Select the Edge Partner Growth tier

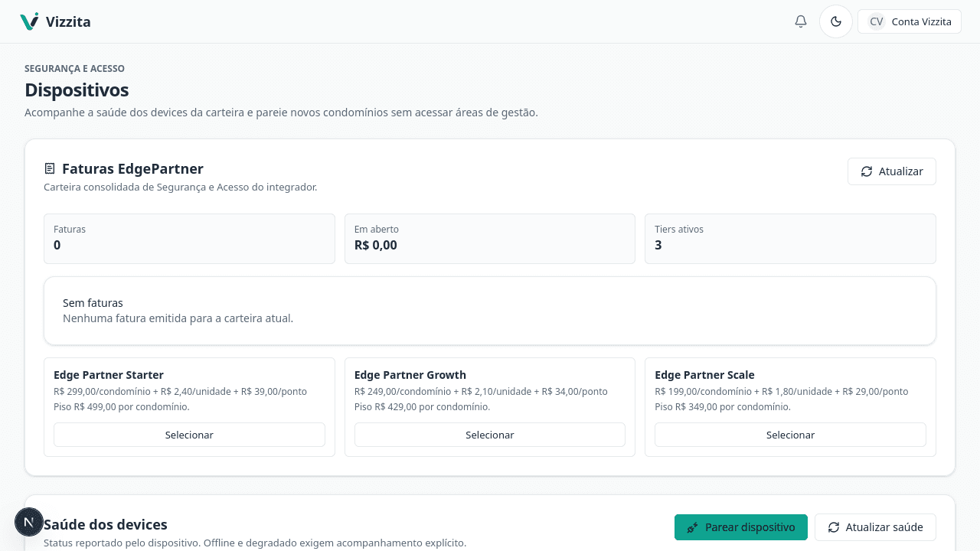point(490,435)
